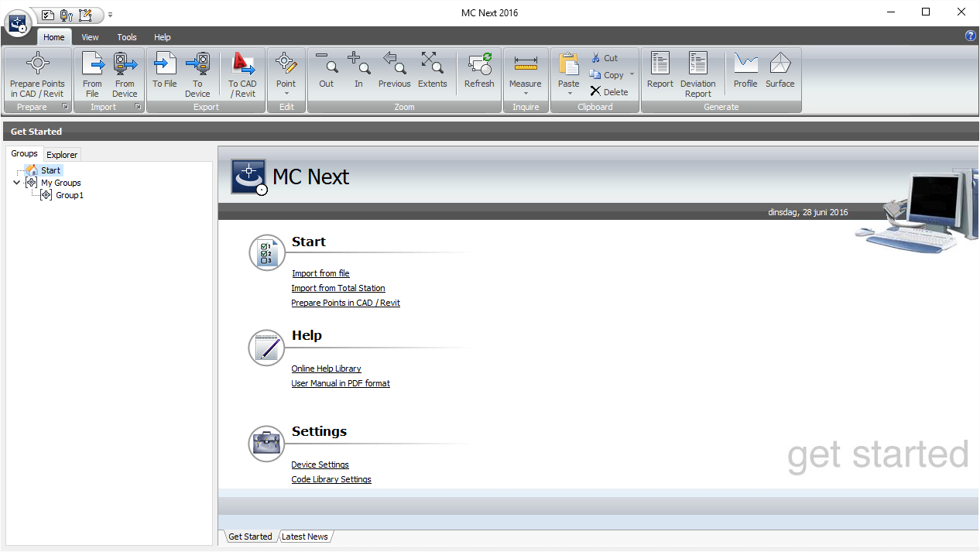The width and height of the screenshot is (980, 552).
Task: Zoom Out in the ribbon
Action: (327, 71)
